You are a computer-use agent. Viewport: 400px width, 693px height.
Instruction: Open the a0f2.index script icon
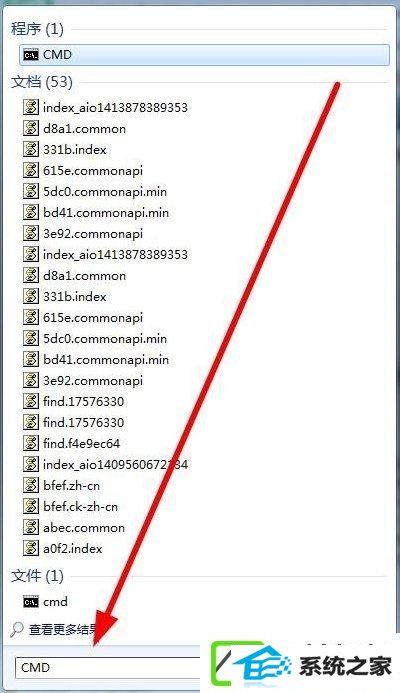coord(31,548)
